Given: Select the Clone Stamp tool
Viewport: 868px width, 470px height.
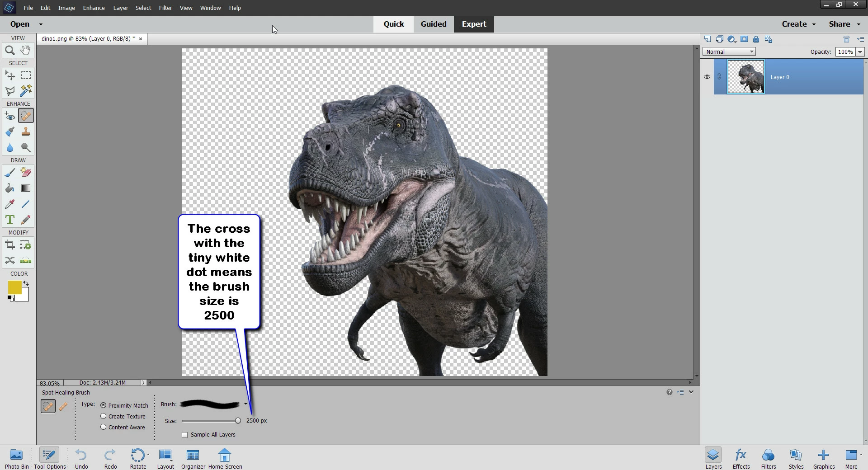Looking at the screenshot, I should [26, 132].
